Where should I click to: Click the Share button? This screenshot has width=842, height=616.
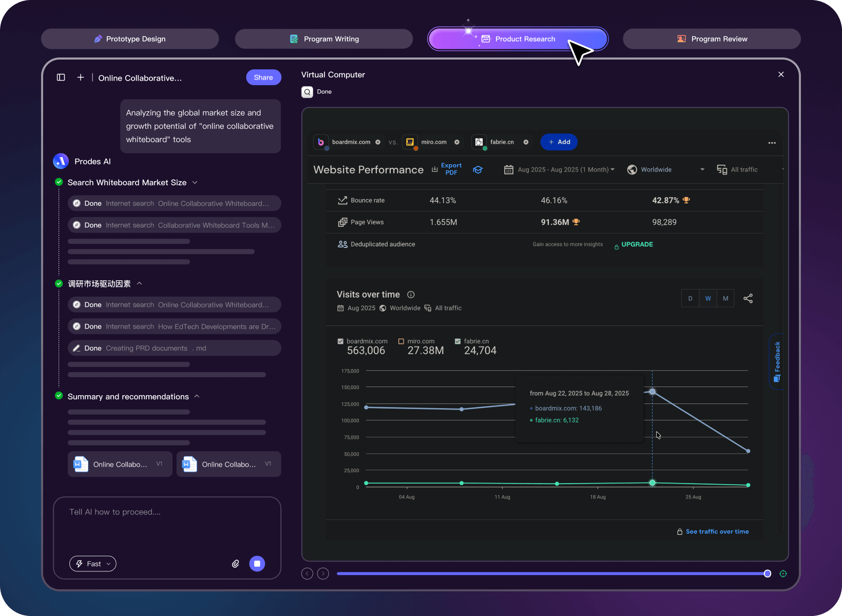tap(263, 78)
